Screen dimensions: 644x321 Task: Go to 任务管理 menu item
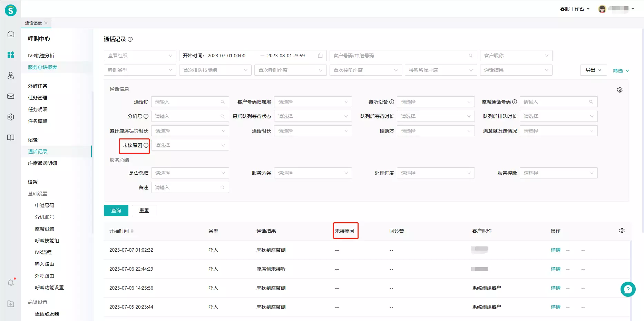38,98
